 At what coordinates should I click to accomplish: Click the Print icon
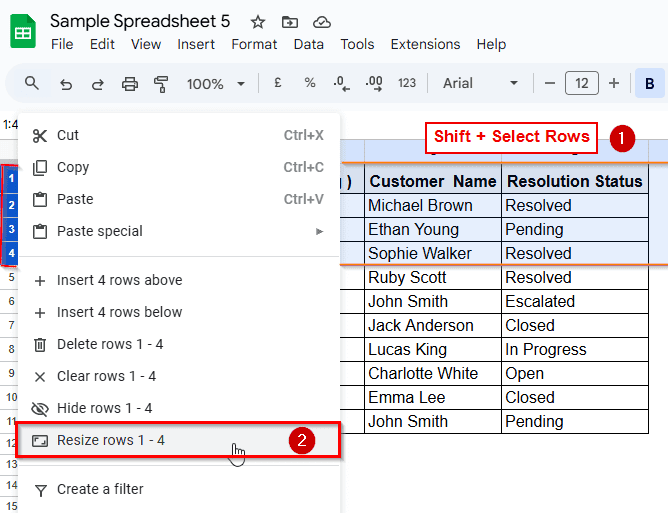(x=129, y=83)
